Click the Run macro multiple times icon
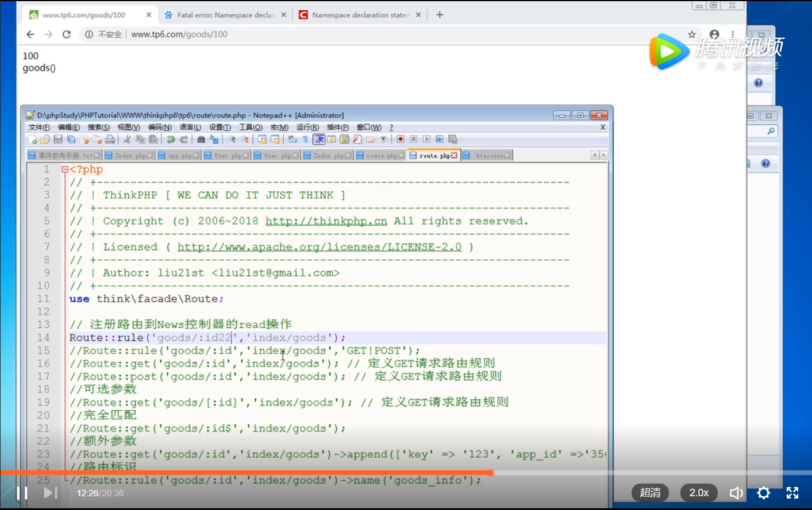Viewport: 812px width, 510px height. [x=440, y=139]
